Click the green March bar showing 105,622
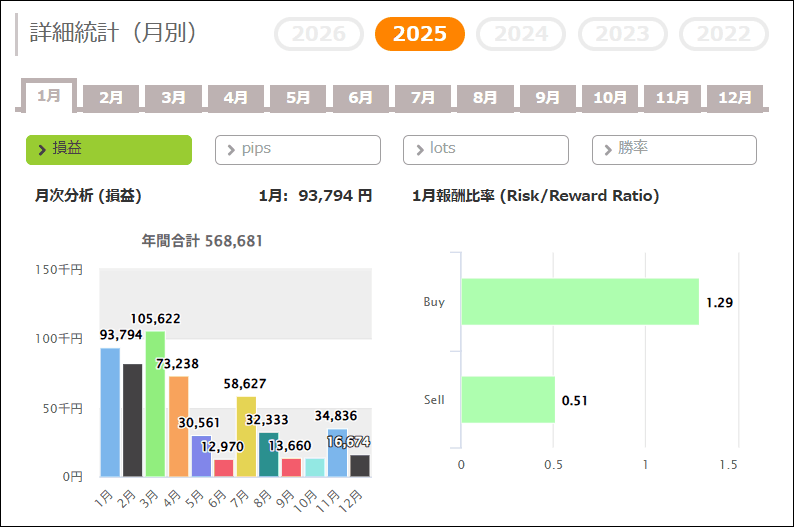This screenshot has height=527, width=794. pyautogui.click(x=155, y=405)
